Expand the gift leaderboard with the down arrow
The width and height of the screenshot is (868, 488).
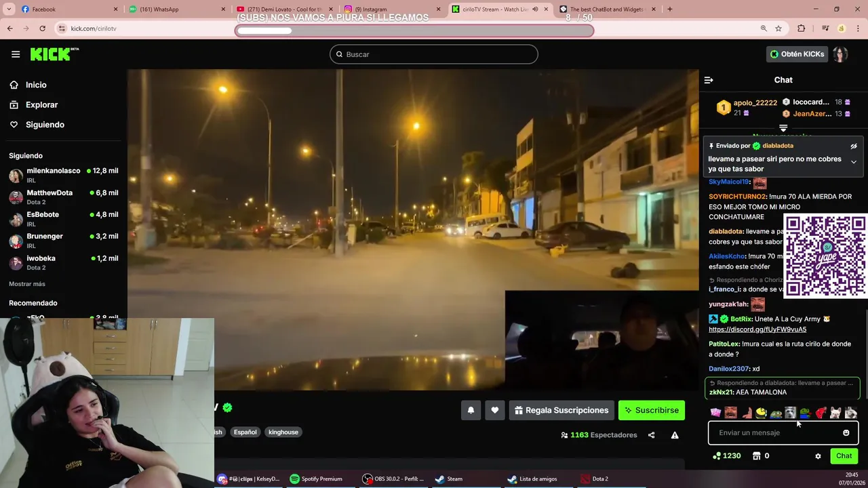tap(783, 127)
